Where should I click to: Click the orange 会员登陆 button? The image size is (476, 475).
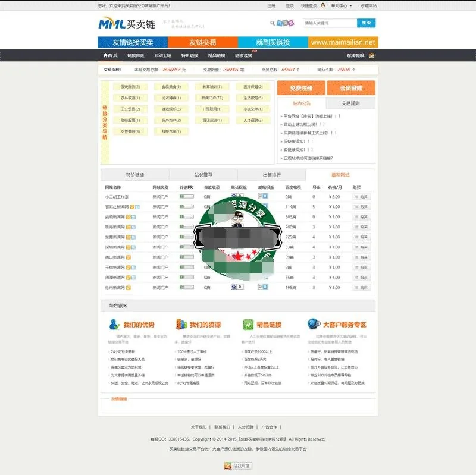click(x=351, y=88)
